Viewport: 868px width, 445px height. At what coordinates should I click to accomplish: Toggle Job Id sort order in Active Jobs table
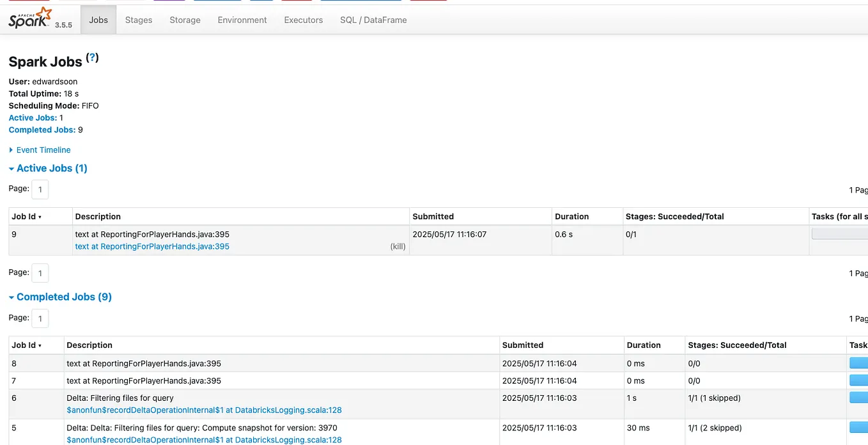[x=24, y=216]
